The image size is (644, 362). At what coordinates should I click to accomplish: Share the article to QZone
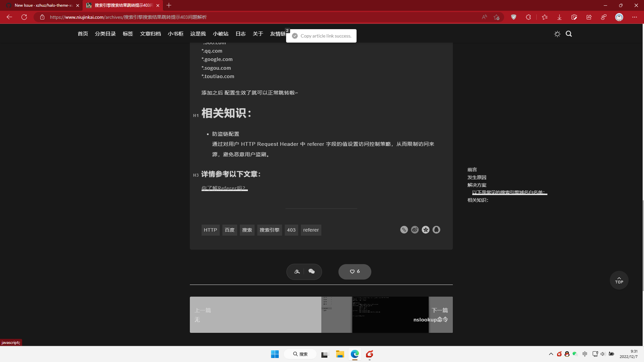pyautogui.click(x=426, y=230)
